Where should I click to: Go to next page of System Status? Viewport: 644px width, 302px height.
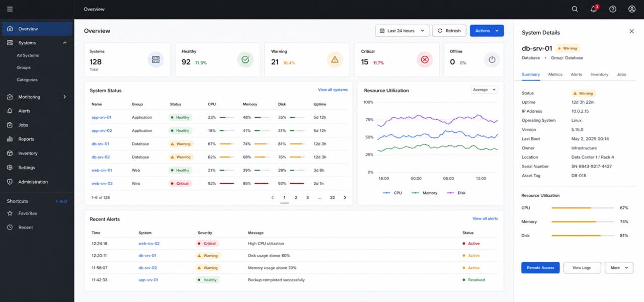(345, 198)
